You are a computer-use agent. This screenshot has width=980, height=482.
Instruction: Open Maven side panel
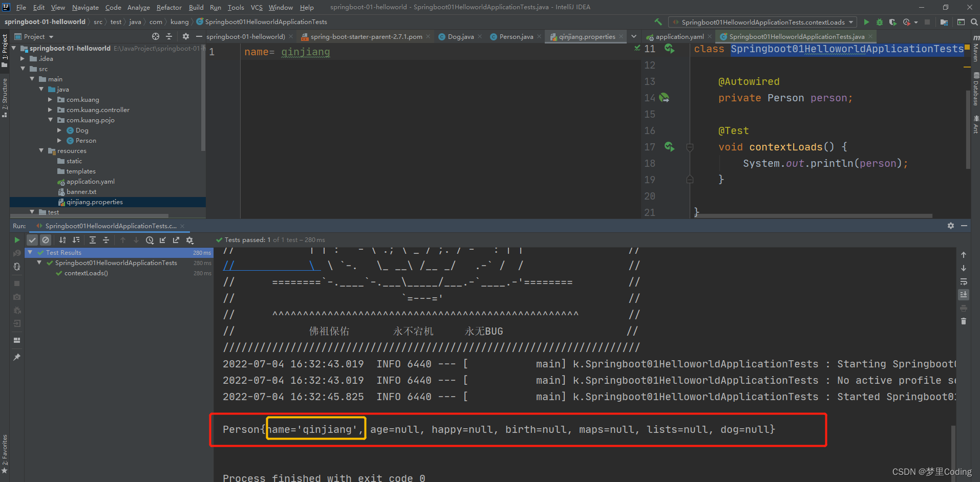pos(975,49)
